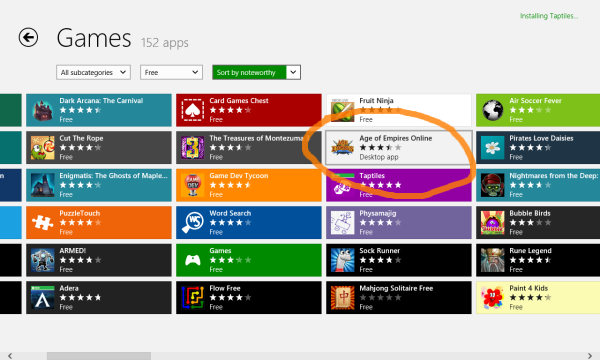Screen dimensions: 600x360
Task: Open the Physamajig sketch icon
Action: (x=342, y=223)
